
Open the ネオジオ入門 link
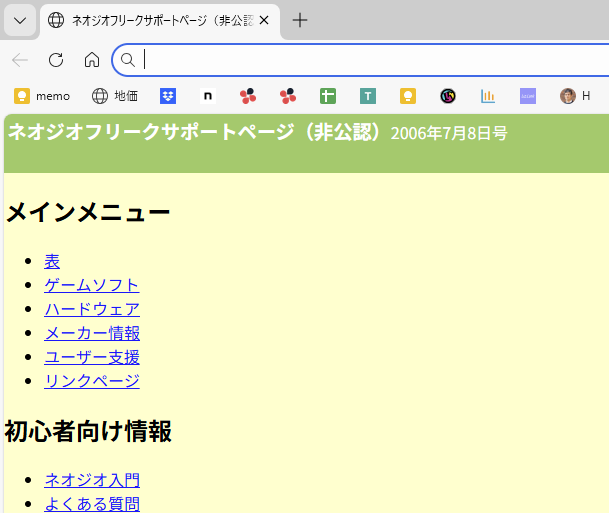pos(92,480)
